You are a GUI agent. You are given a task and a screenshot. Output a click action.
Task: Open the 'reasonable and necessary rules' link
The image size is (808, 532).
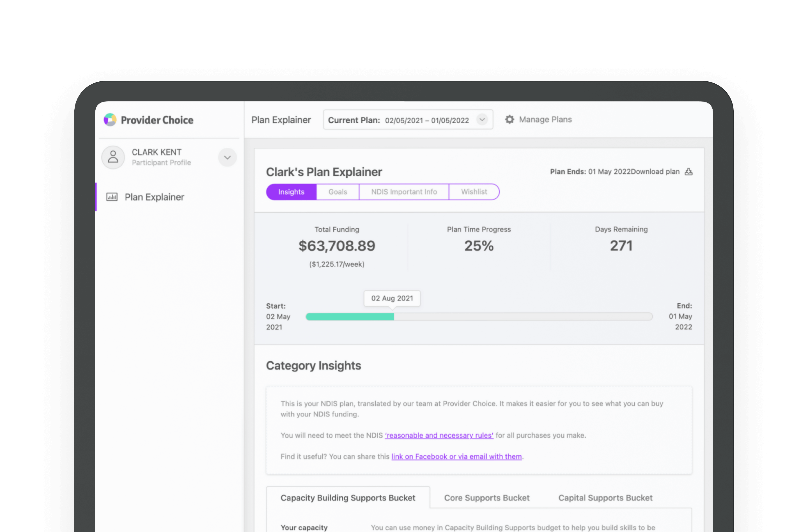click(439, 435)
